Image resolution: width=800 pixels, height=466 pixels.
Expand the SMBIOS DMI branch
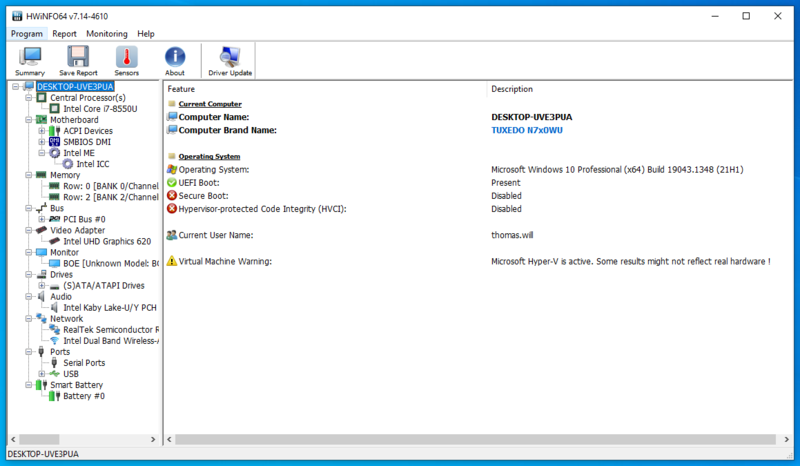click(42, 142)
